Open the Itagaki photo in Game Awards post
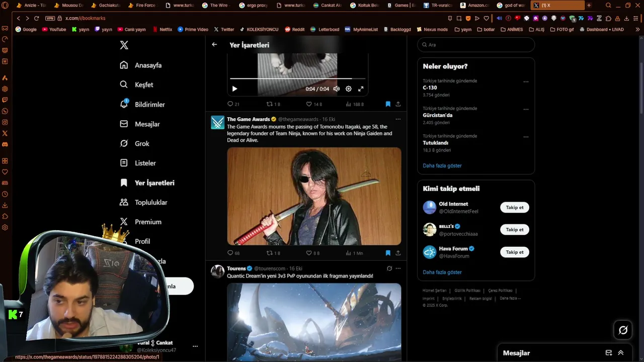The image size is (644, 362). pos(314,196)
